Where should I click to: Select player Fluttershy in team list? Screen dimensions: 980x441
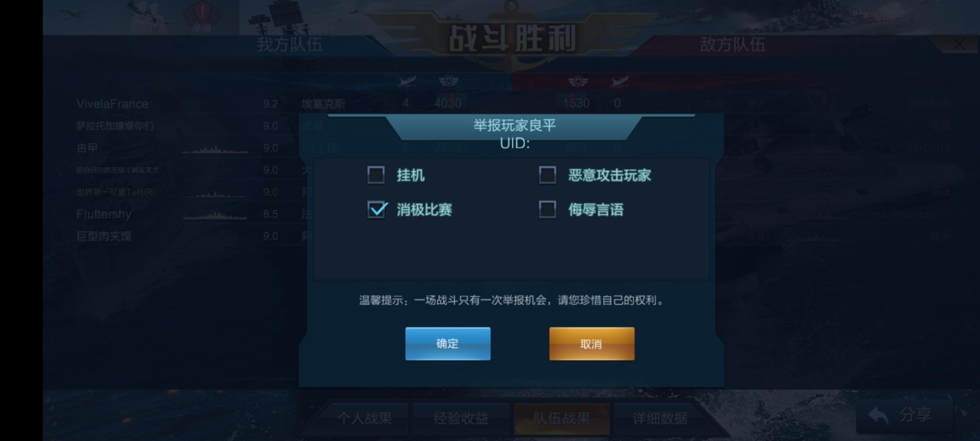tap(104, 214)
